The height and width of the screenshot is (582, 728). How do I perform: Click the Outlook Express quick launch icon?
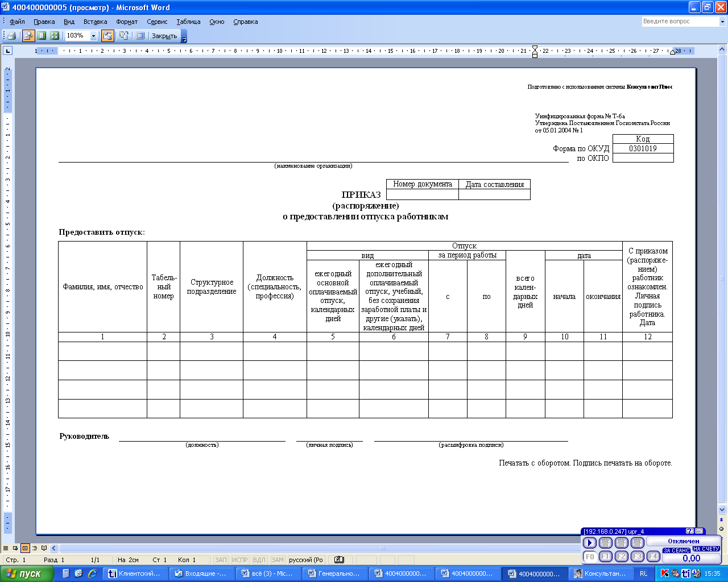[79, 573]
